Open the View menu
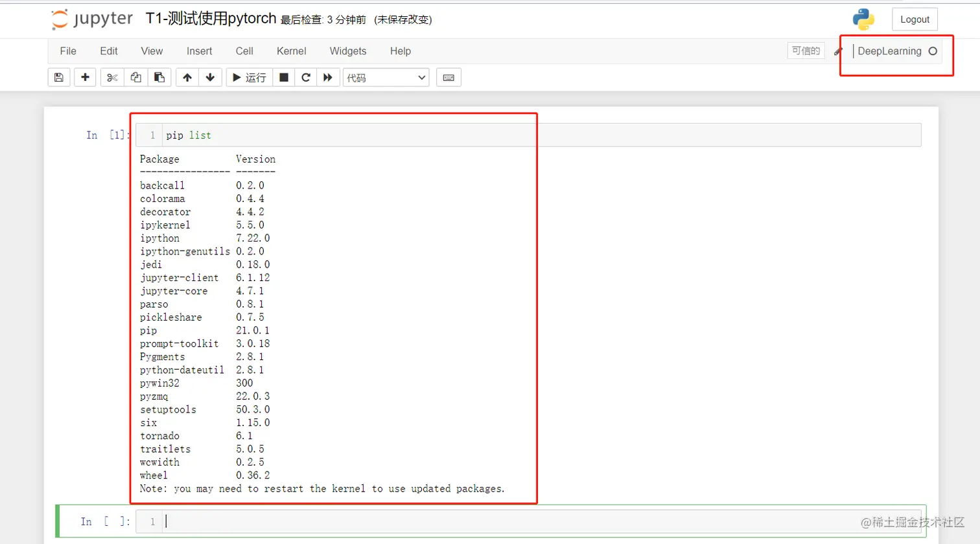 coord(152,51)
